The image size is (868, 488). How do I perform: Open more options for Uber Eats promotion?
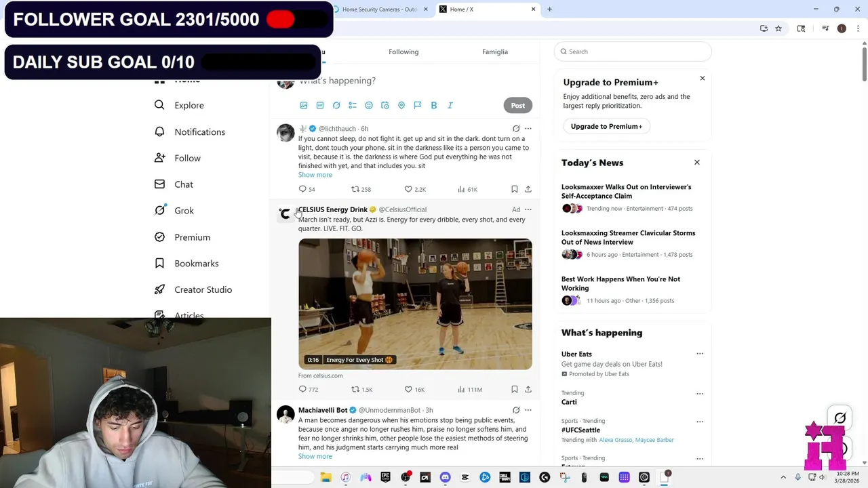[x=700, y=354]
